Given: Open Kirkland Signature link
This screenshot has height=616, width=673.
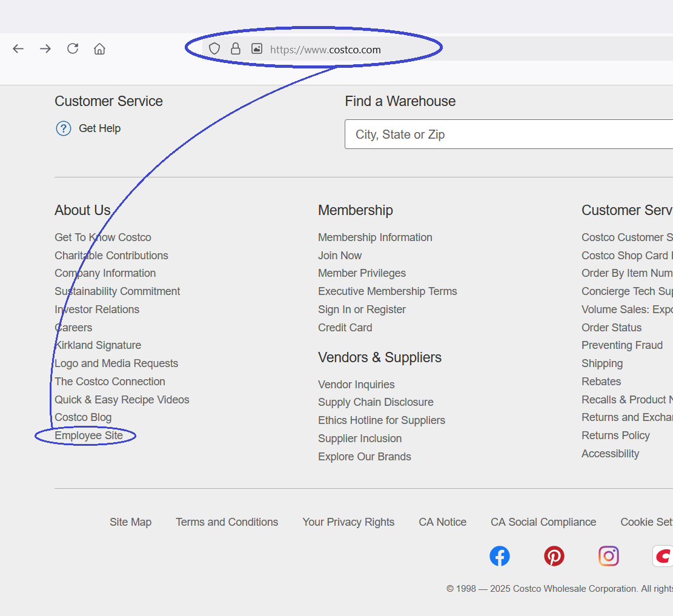Looking at the screenshot, I should point(98,346).
